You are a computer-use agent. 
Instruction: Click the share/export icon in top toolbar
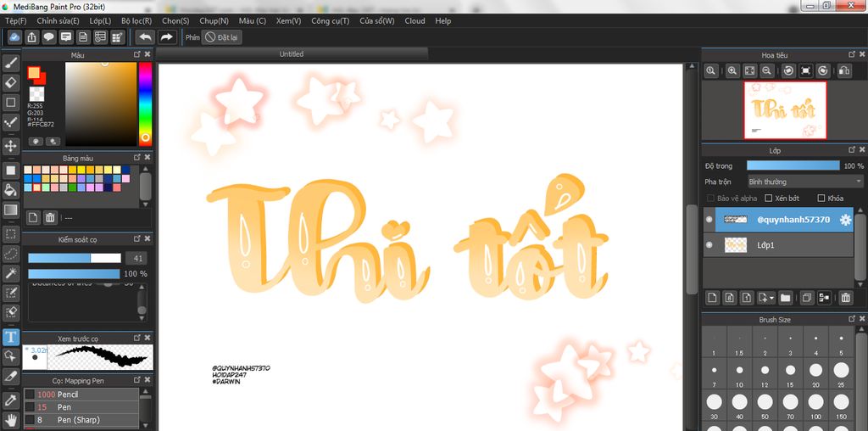pyautogui.click(x=32, y=37)
